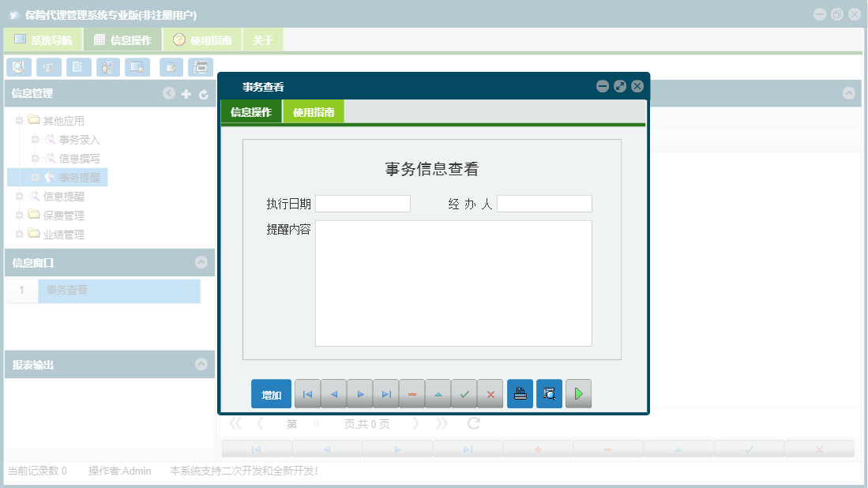Screen dimensions: 868x488
Task: Select 保费管理 folder in the tree
Action: (64, 216)
